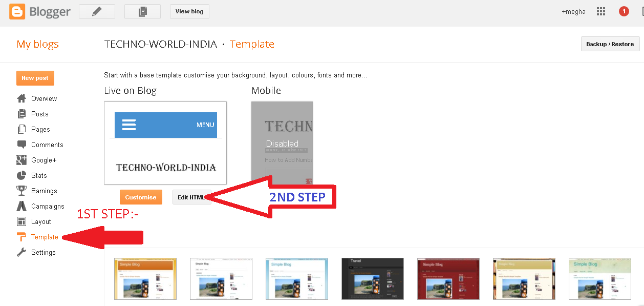Viewport: 644px width, 306px height.
Task: Open the Stats section
Action: (39, 175)
